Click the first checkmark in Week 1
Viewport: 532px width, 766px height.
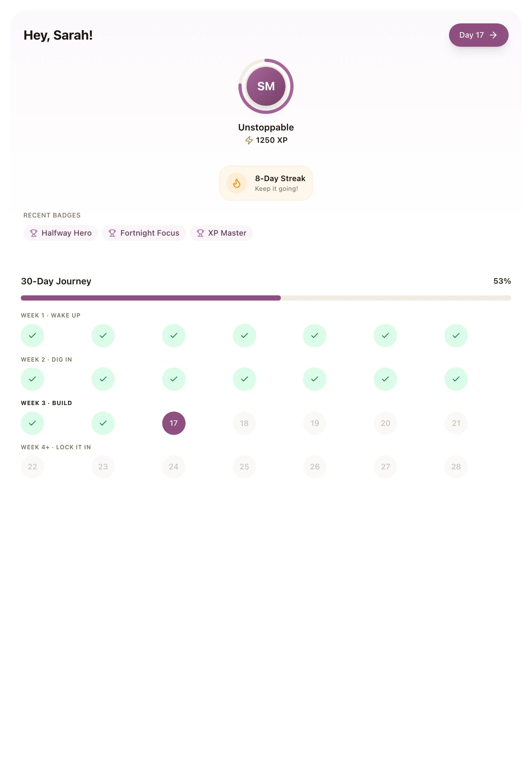(x=32, y=336)
